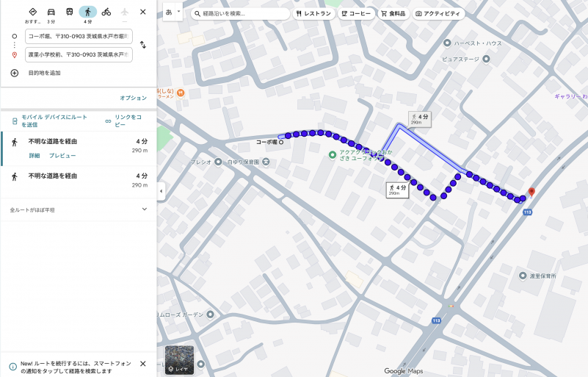Viewport: 588px width, 377px height.
Task: Select the transit (train) travel mode
Action: [x=70, y=12]
